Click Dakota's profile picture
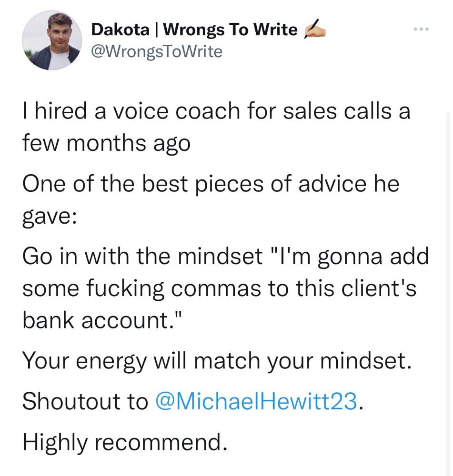The width and height of the screenshot is (453, 476). (x=52, y=40)
